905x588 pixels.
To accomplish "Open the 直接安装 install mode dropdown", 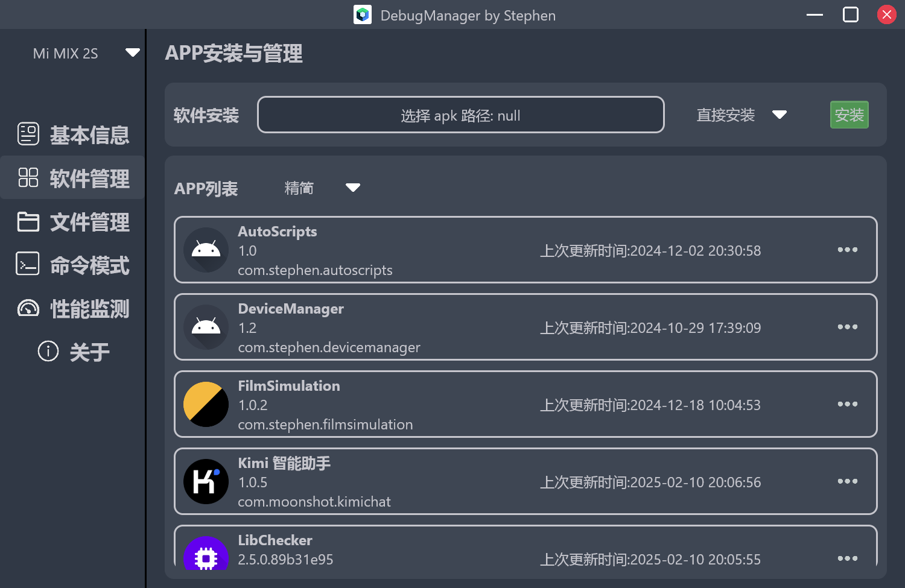I will click(x=779, y=115).
